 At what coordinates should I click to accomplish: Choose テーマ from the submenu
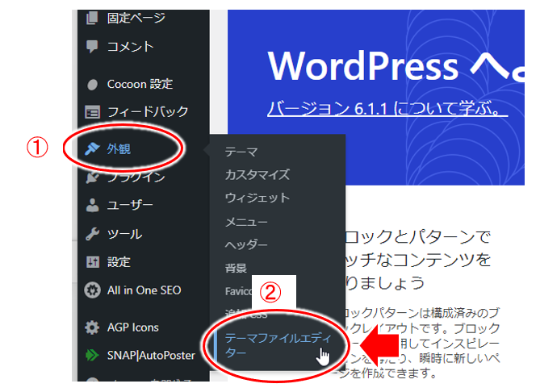(241, 152)
